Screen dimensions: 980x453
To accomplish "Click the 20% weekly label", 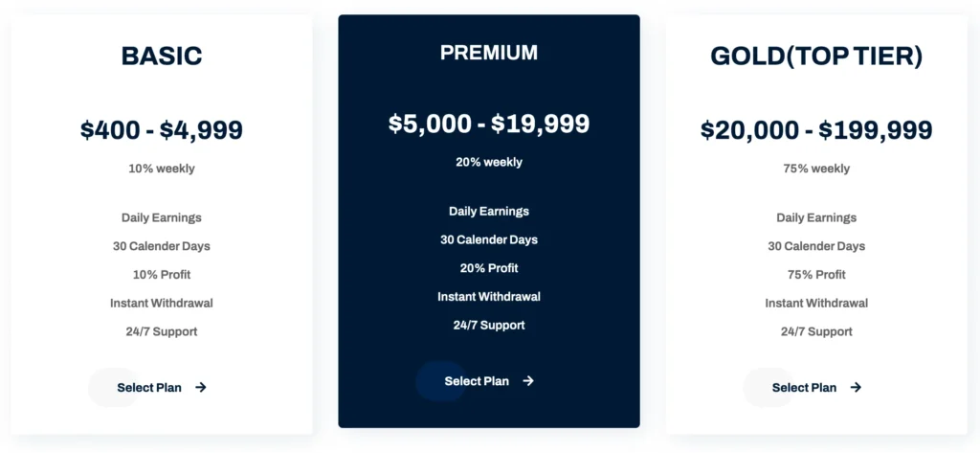I will click(489, 162).
